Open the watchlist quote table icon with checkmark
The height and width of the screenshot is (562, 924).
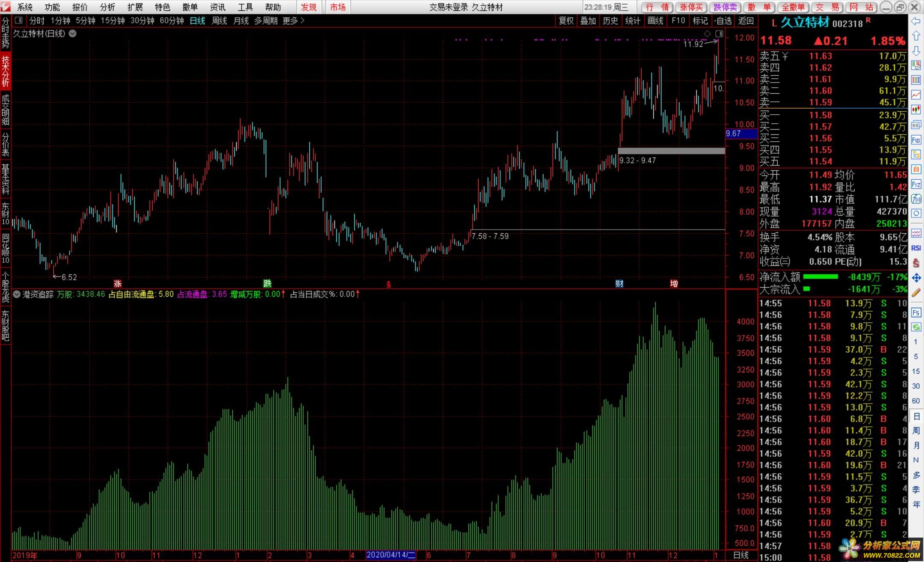[916, 65]
